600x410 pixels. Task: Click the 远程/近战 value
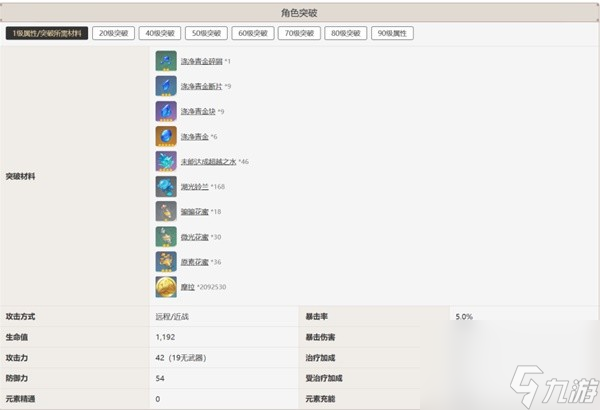(x=172, y=317)
